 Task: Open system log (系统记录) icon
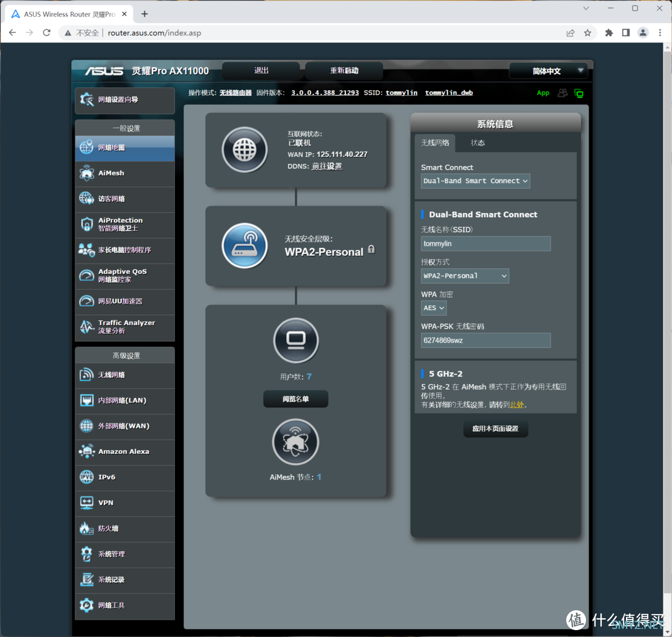pyautogui.click(x=86, y=580)
